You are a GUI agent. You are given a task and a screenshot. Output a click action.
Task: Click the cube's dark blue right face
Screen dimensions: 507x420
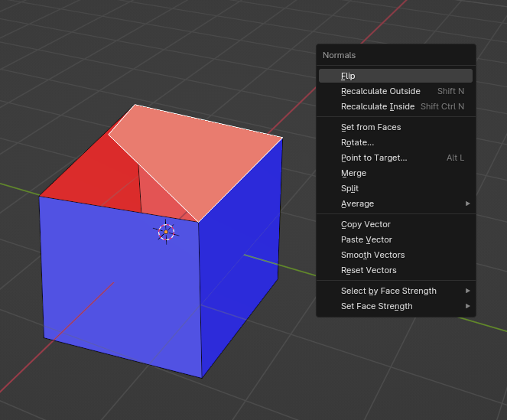point(239,259)
